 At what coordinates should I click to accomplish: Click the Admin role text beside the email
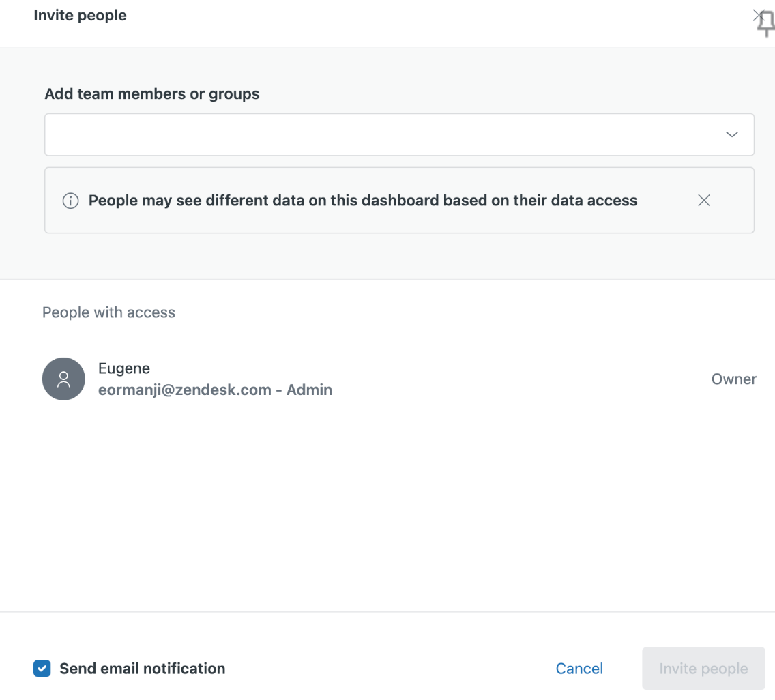pyautogui.click(x=309, y=390)
